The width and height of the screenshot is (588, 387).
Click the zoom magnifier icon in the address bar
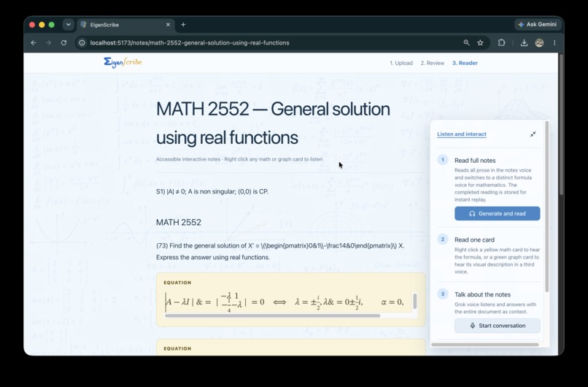(466, 43)
